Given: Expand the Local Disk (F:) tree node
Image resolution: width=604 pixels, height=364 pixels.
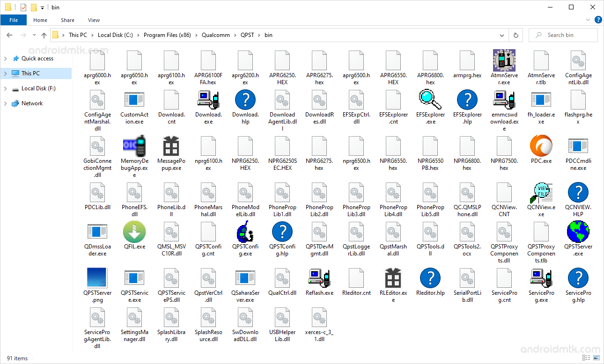Looking at the screenshot, I should pos(6,88).
